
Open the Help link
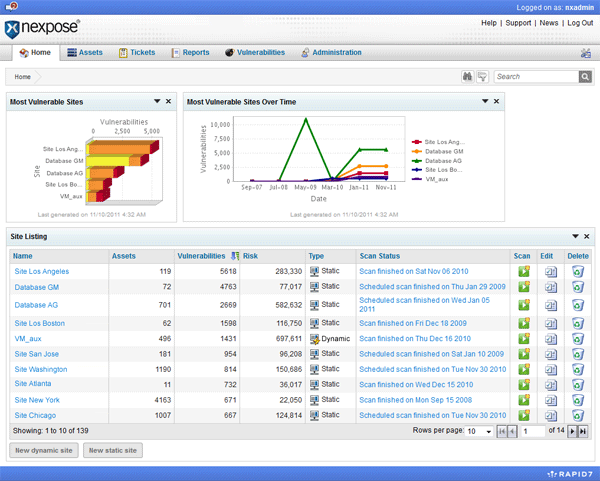click(489, 23)
